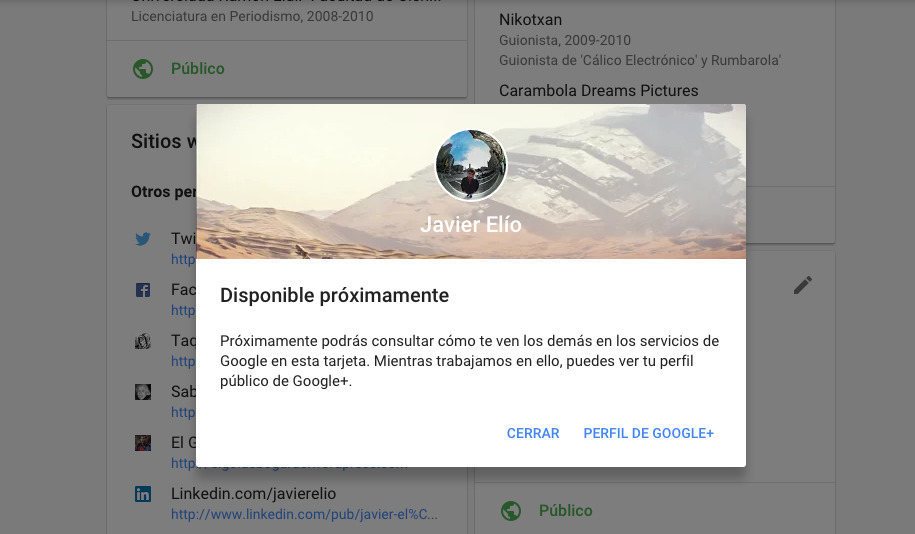Click the Disponible próximamente heading

334,295
